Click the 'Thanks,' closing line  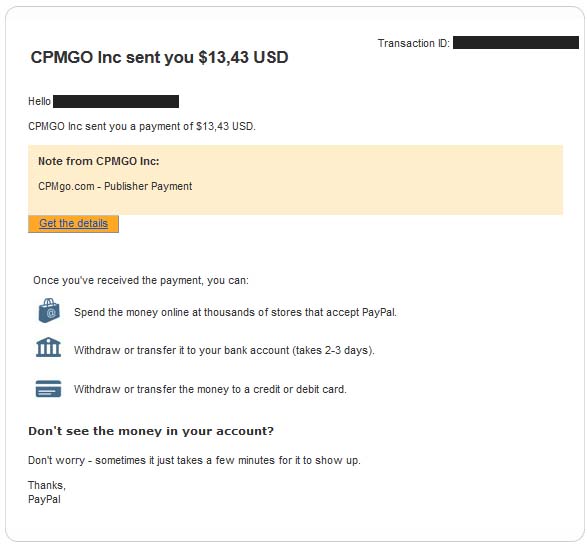tap(47, 485)
